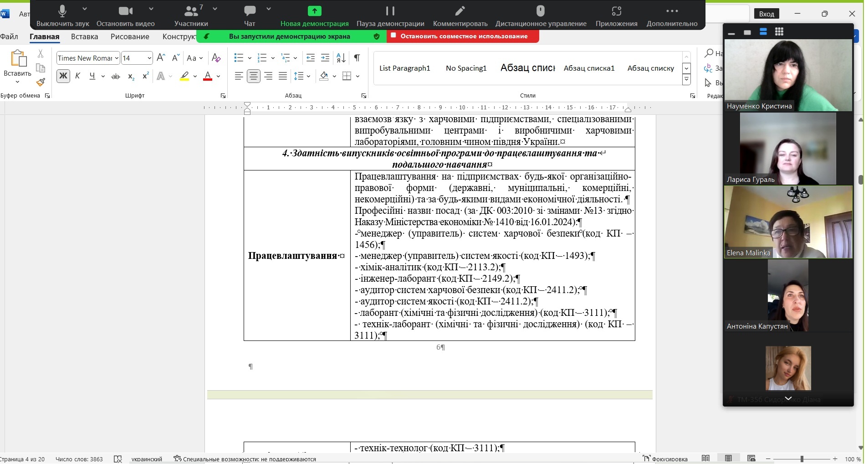Image resolution: width=868 pixels, height=464 pixels.
Task: Expand microphone options arrow in Zoom
Action: 85,9
